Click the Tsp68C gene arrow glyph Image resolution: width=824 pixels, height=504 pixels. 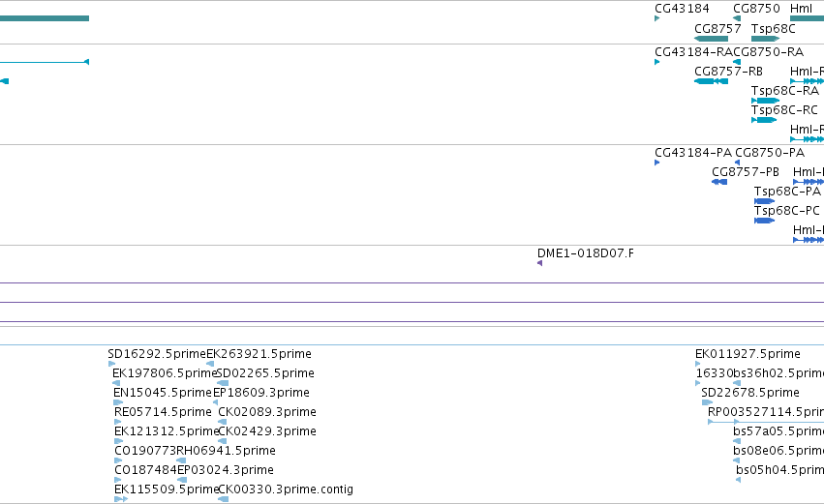coord(766,39)
